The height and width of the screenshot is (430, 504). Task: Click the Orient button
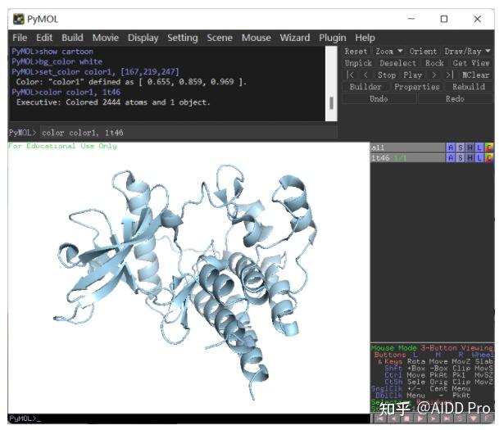(x=423, y=52)
